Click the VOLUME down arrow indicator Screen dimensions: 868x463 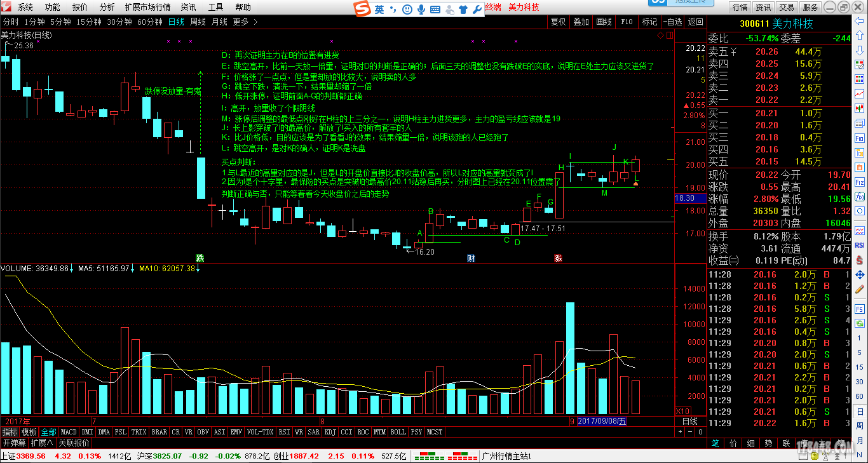tap(71, 269)
